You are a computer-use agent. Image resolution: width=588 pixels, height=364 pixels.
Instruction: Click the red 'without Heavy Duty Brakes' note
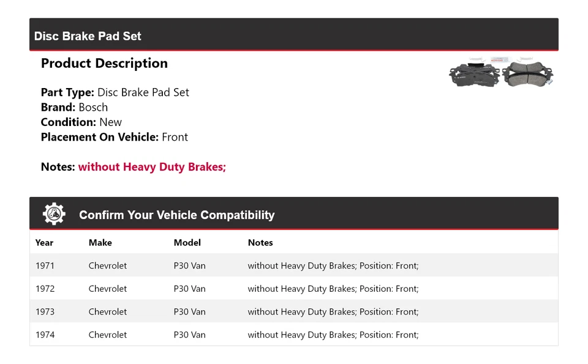[x=152, y=167]
